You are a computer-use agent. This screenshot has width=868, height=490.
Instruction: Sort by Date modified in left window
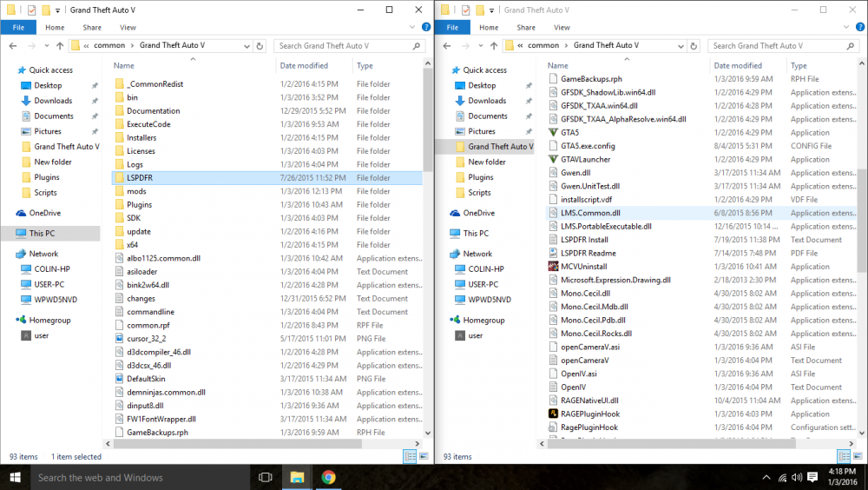[x=304, y=65]
